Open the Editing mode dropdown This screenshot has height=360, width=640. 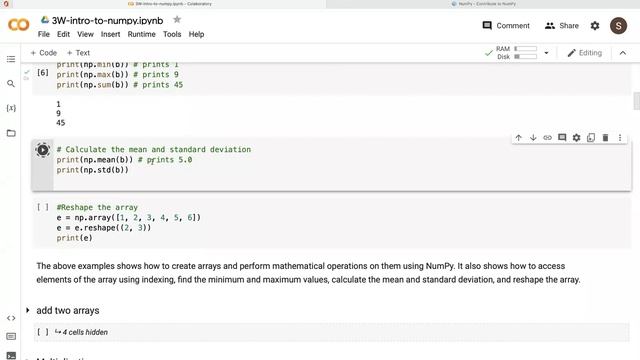click(584, 53)
